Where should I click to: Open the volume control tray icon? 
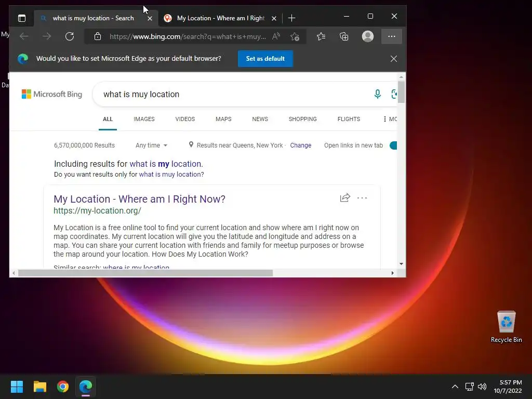482,387
